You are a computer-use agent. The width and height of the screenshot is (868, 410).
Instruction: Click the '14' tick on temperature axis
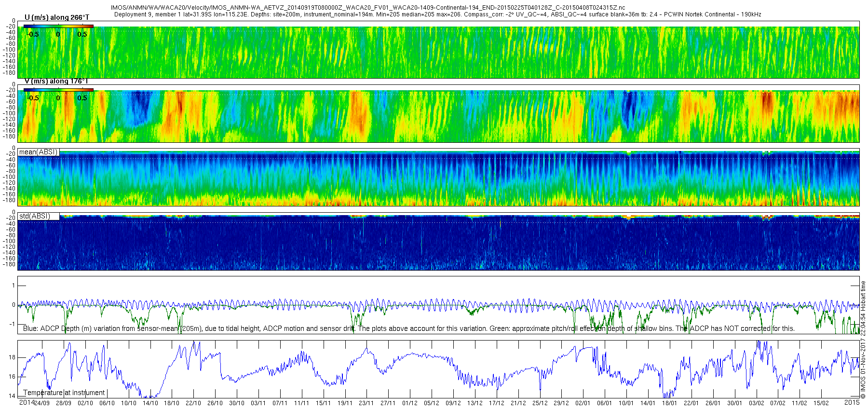tap(12, 396)
